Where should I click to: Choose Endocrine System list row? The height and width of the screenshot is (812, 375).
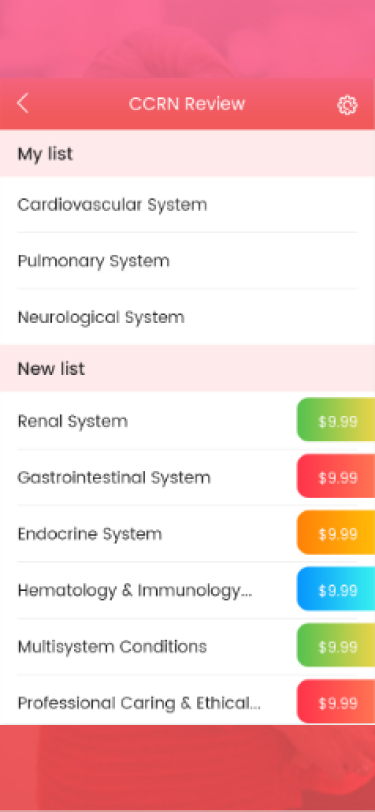[149, 533]
